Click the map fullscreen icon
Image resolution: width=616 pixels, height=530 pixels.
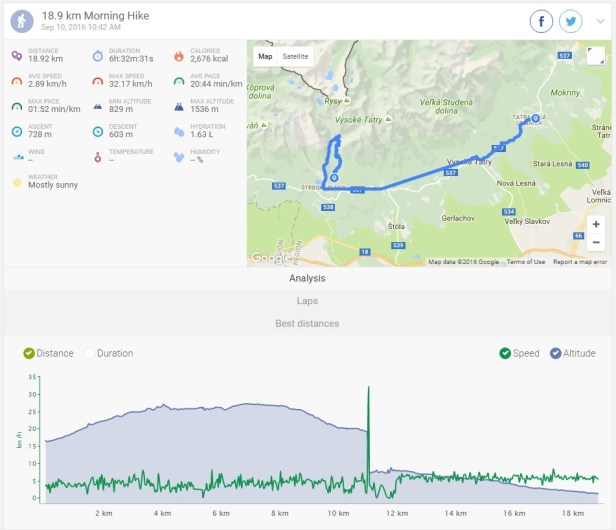click(596, 56)
